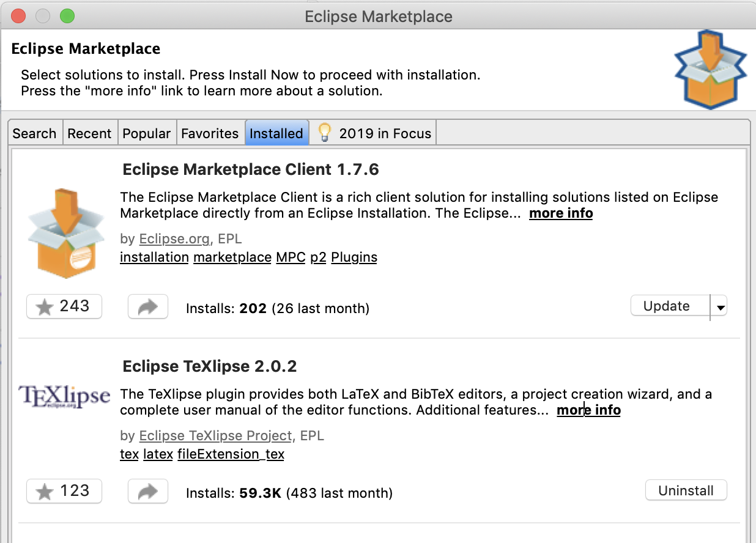Open the Update button dropdown arrow
The width and height of the screenshot is (756, 543).
(721, 306)
